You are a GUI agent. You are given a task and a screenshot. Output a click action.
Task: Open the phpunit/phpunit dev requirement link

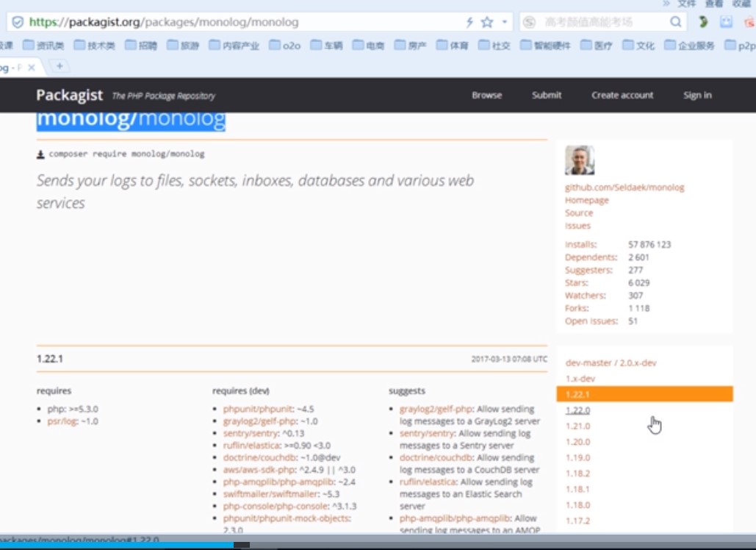click(258, 409)
